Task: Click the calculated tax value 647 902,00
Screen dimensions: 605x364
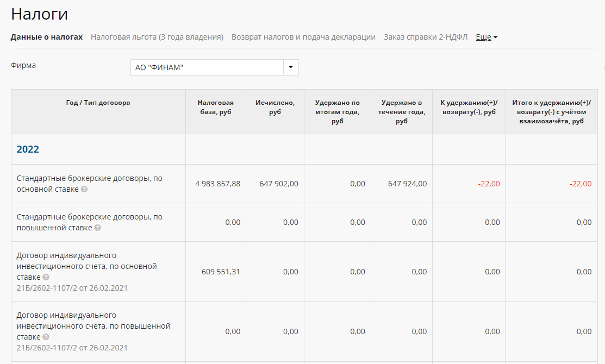Action: [278, 184]
